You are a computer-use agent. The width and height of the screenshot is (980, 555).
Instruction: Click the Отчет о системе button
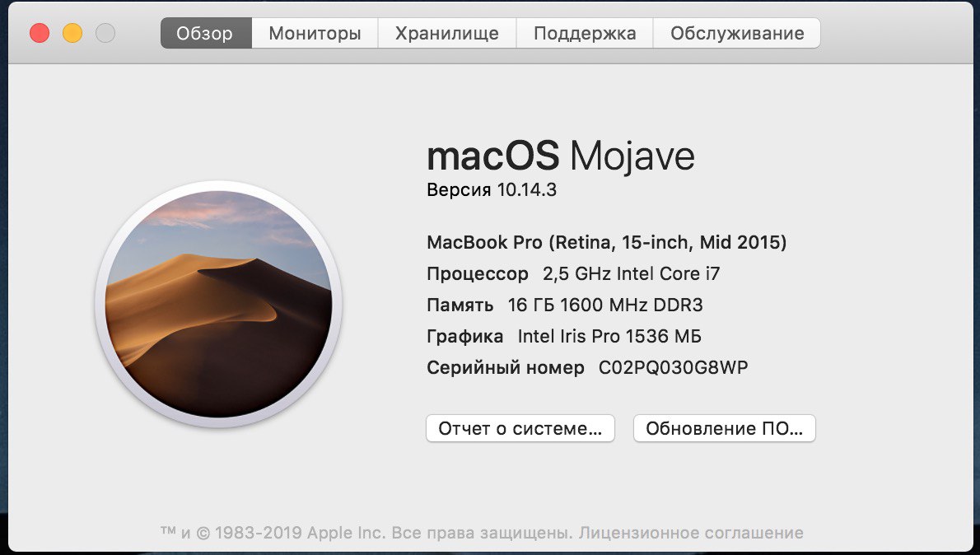520,429
